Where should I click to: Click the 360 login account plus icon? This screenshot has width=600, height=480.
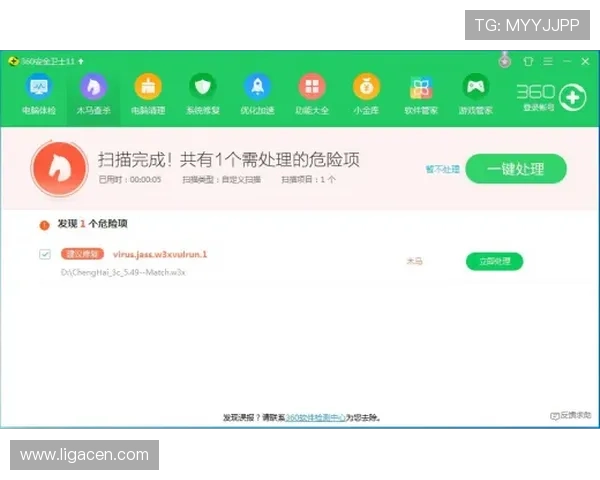[572, 98]
